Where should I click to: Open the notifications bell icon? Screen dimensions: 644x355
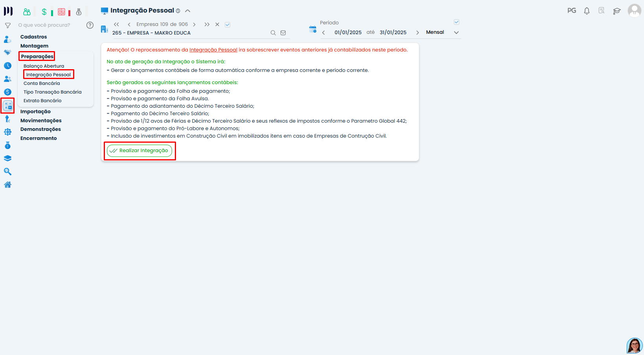[x=587, y=11]
